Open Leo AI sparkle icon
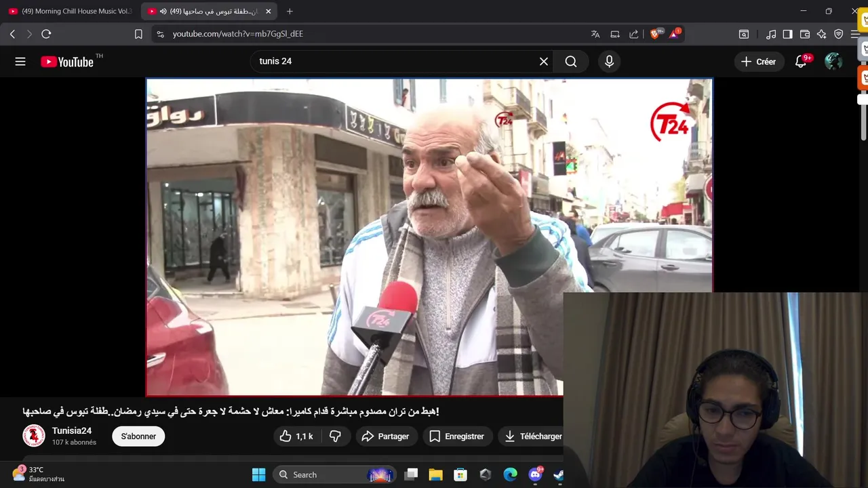Screen dimensions: 868x488 (x=822, y=34)
